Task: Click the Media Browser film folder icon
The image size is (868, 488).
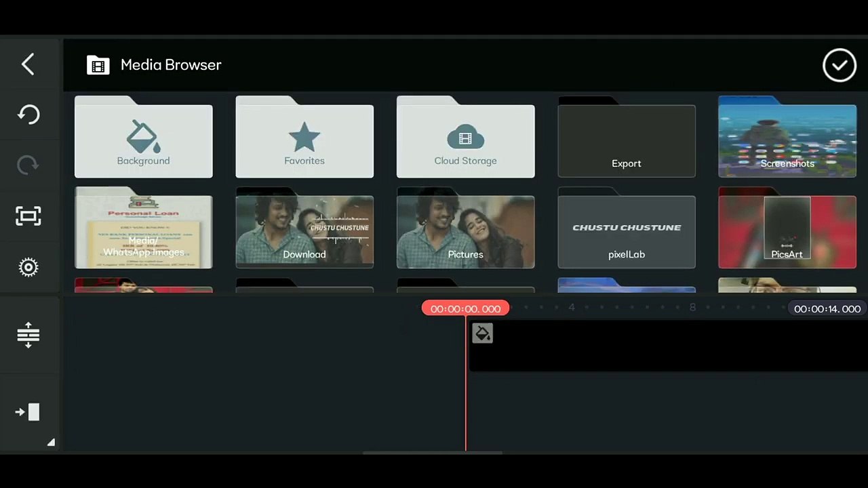Action: pos(98,65)
